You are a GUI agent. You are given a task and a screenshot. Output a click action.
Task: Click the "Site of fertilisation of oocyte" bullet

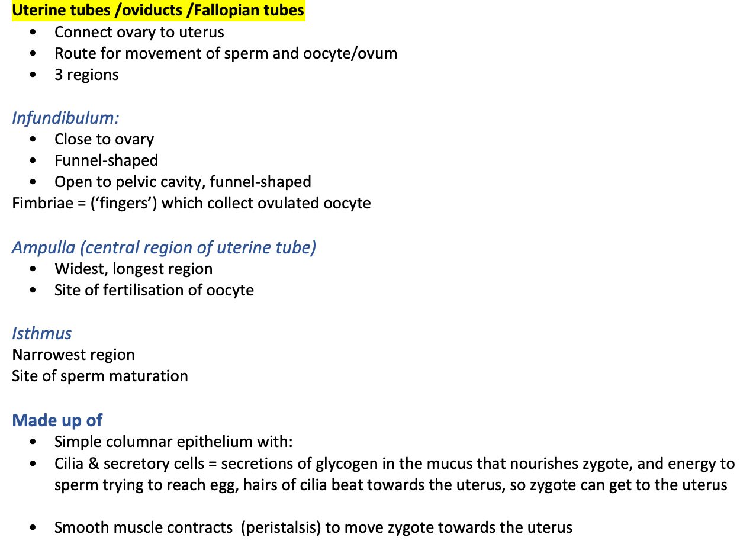tap(154, 290)
